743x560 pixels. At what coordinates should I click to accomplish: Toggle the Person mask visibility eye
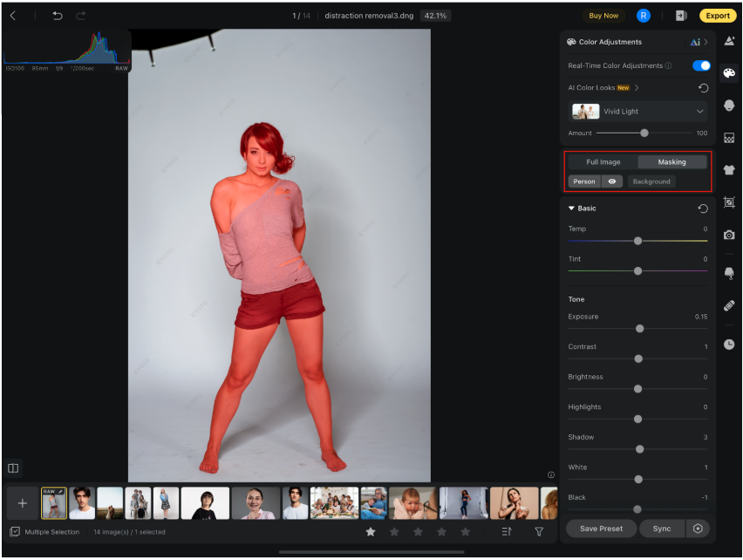tap(611, 181)
